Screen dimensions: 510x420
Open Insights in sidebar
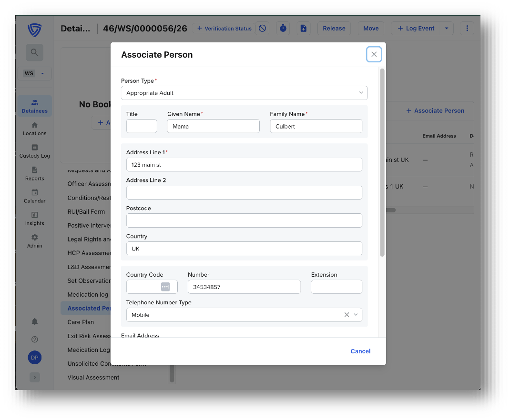tap(34, 219)
